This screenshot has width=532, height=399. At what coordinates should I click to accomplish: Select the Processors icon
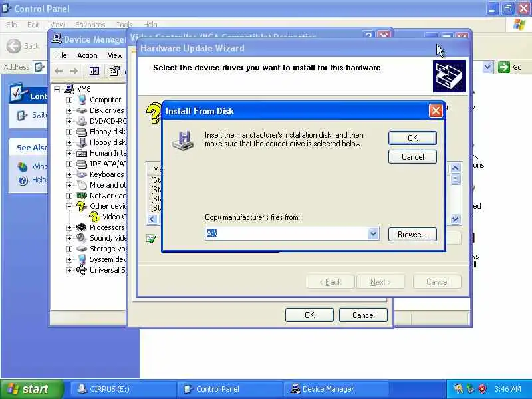click(x=82, y=227)
